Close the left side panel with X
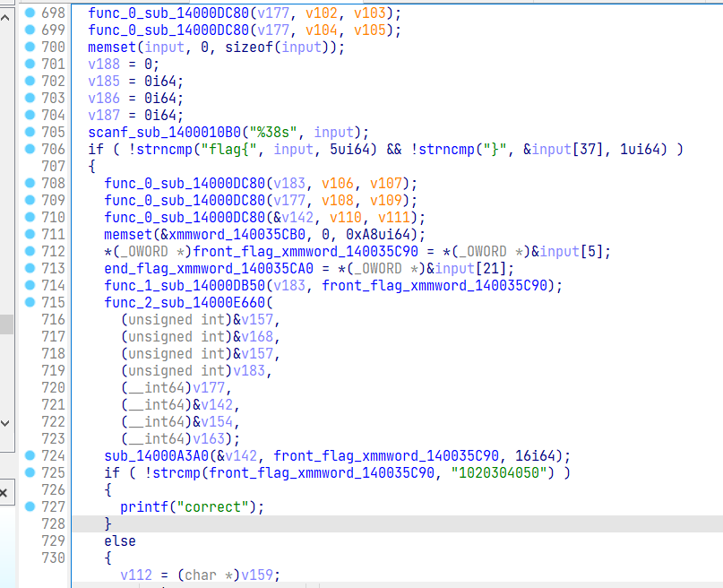 [5, 493]
